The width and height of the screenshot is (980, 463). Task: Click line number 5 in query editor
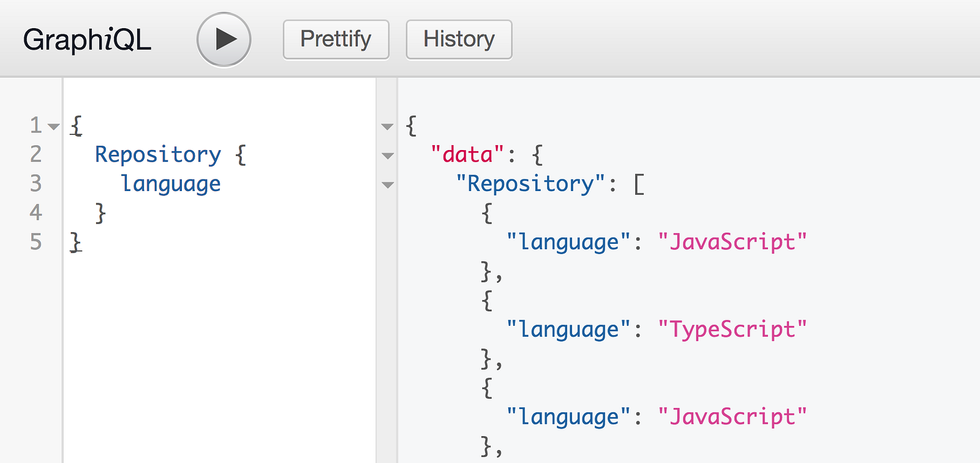coord(36,242)
